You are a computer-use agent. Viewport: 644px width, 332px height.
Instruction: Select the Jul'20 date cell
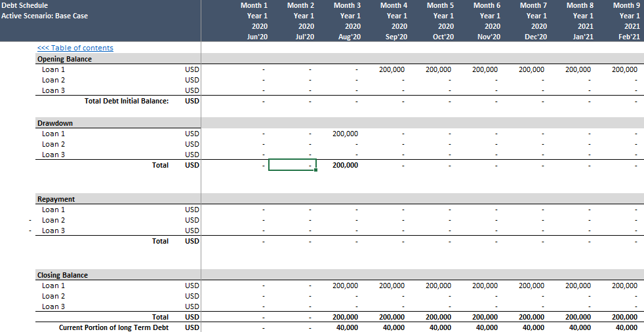305,37
